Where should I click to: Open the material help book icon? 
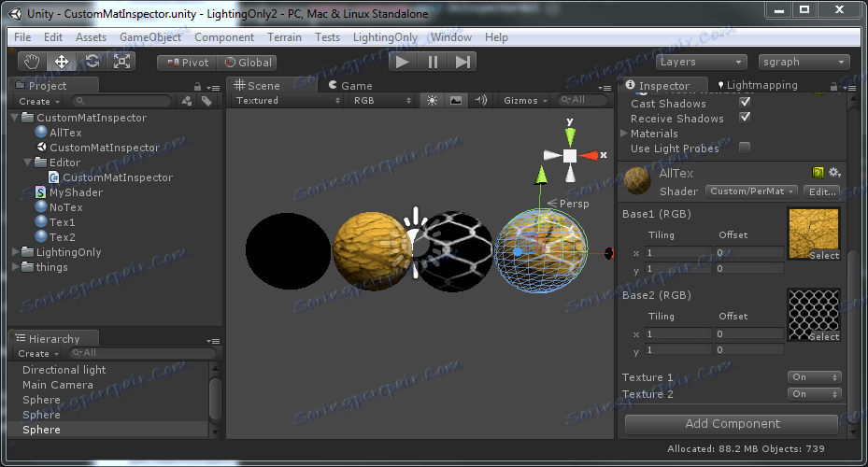coord(818,173)
